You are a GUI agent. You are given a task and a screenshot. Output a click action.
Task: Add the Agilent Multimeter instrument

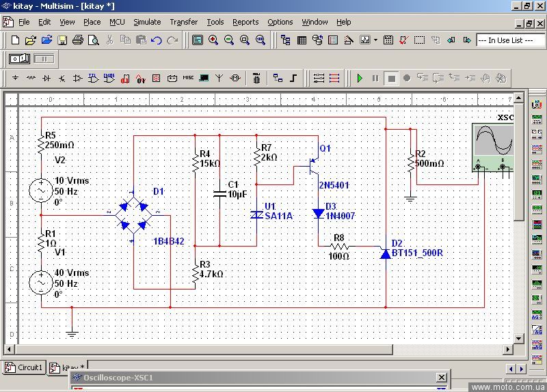coord(537,329)
